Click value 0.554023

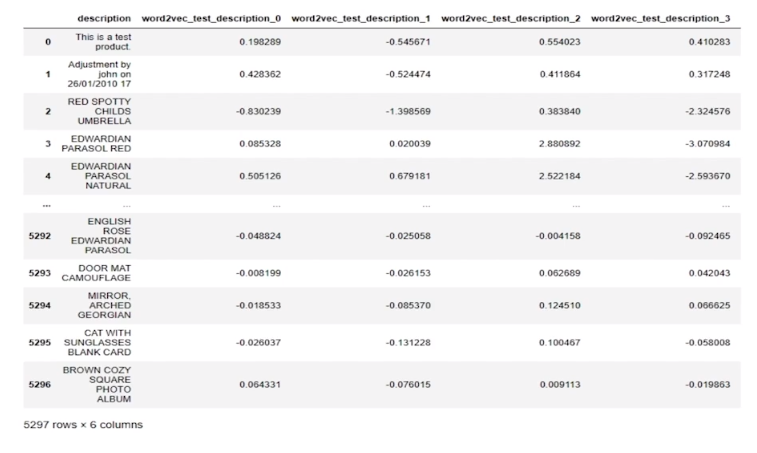560,42
